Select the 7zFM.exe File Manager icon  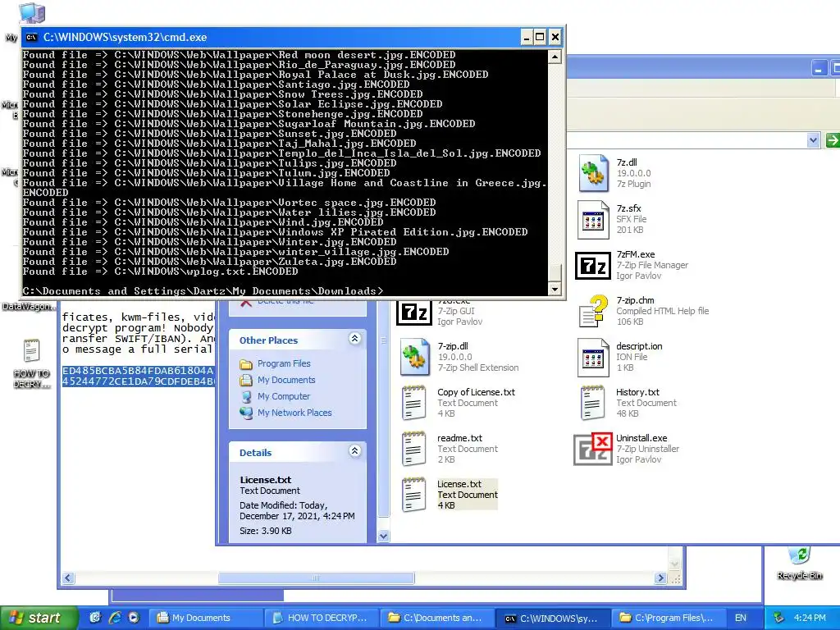[593, 265]
